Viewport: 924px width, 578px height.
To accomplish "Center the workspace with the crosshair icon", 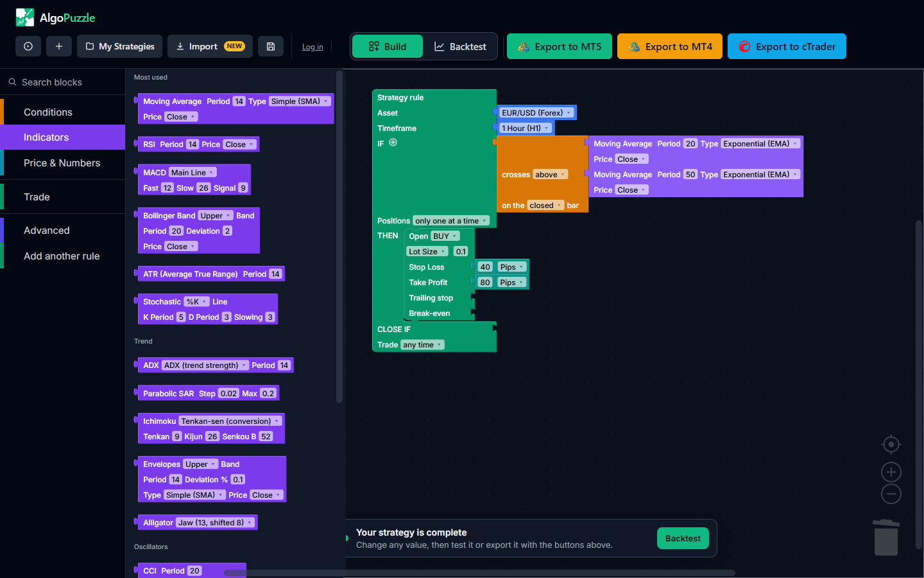I will click(891, 444).
